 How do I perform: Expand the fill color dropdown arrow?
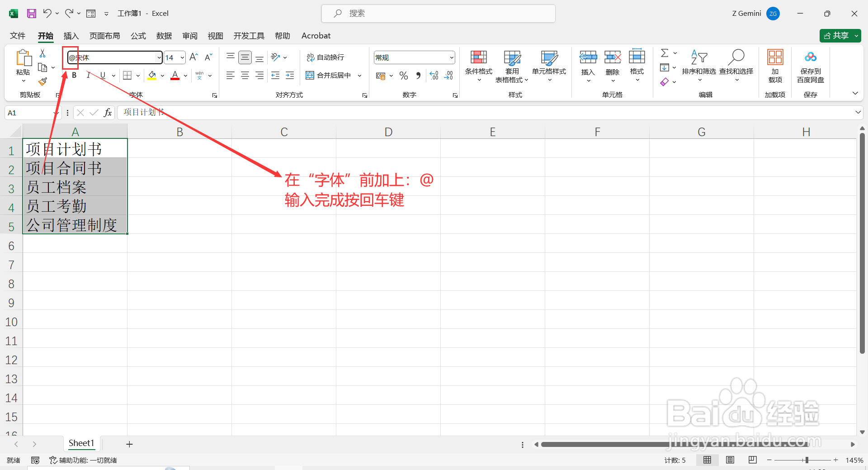tap(162, 75)
